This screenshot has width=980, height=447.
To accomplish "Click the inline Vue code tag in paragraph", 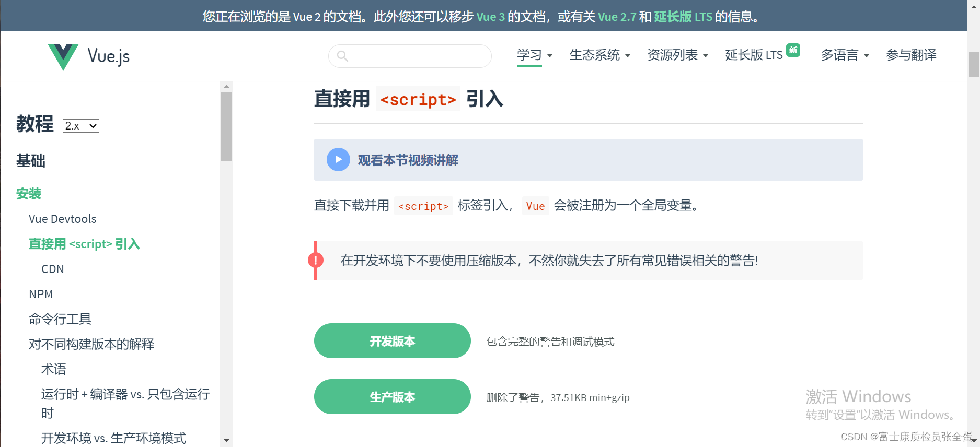I will [535, 206].
